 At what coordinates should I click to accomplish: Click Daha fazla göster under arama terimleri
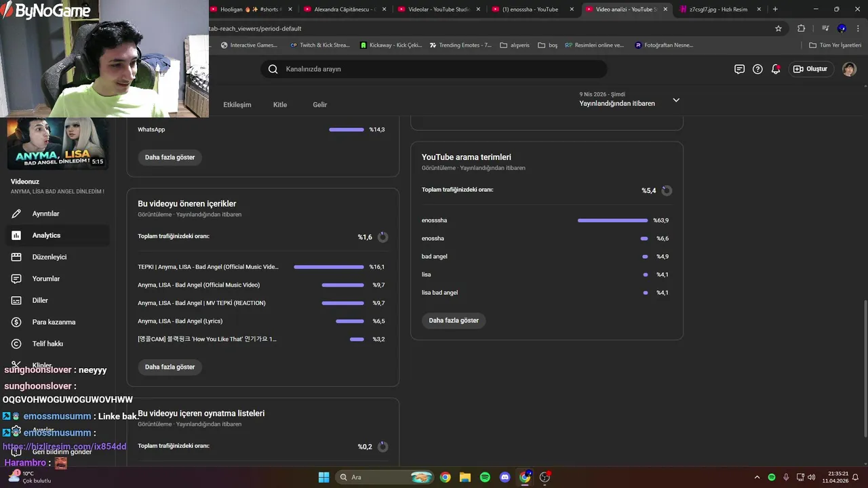[x=454, y=321]
